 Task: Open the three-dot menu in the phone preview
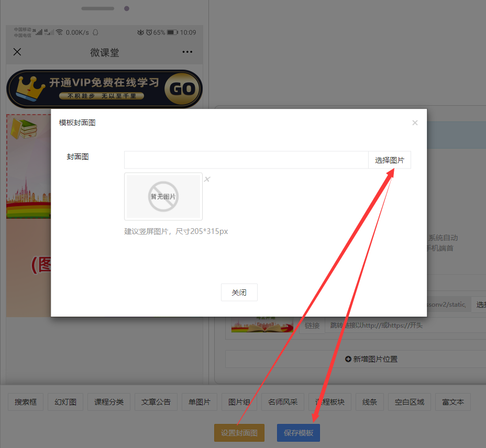(187, 52)
